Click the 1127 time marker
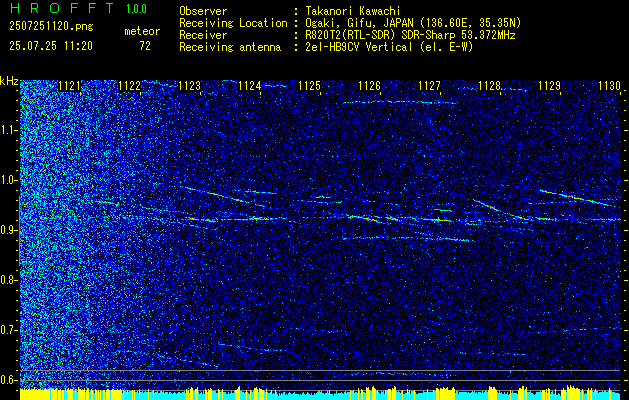This screenshot has width=629, height=400. coord(429,86)
